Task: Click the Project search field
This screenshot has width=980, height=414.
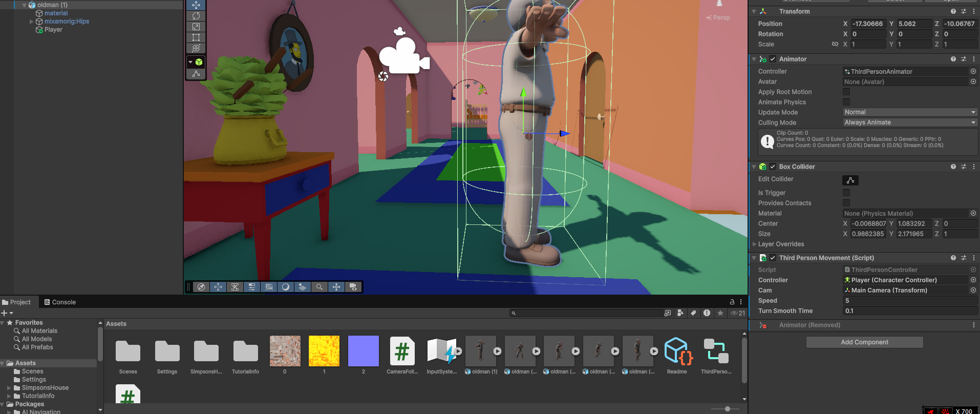Action: 586,313
